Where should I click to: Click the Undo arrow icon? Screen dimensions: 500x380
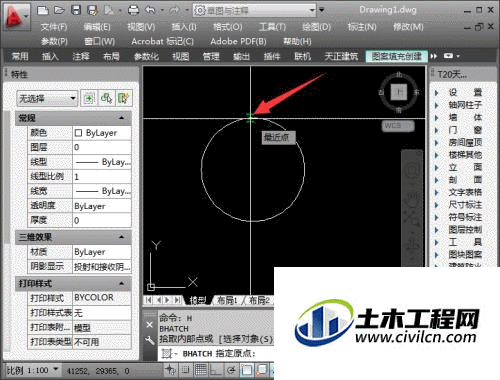click(150, 10)
